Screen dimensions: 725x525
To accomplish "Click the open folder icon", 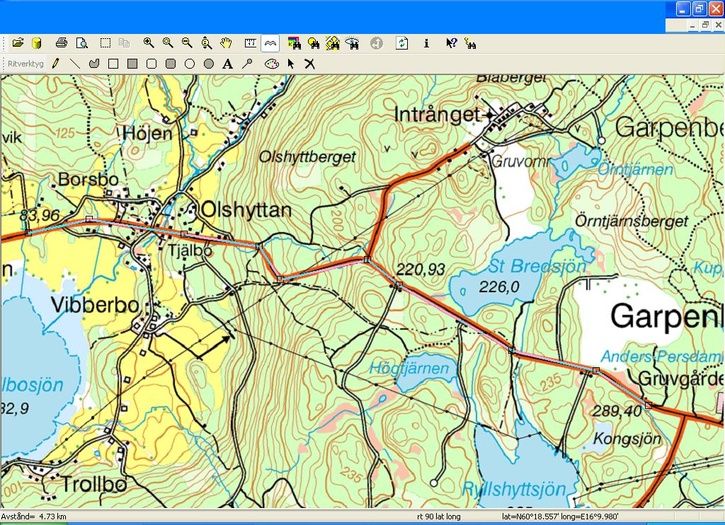I will tap(18, 43).
